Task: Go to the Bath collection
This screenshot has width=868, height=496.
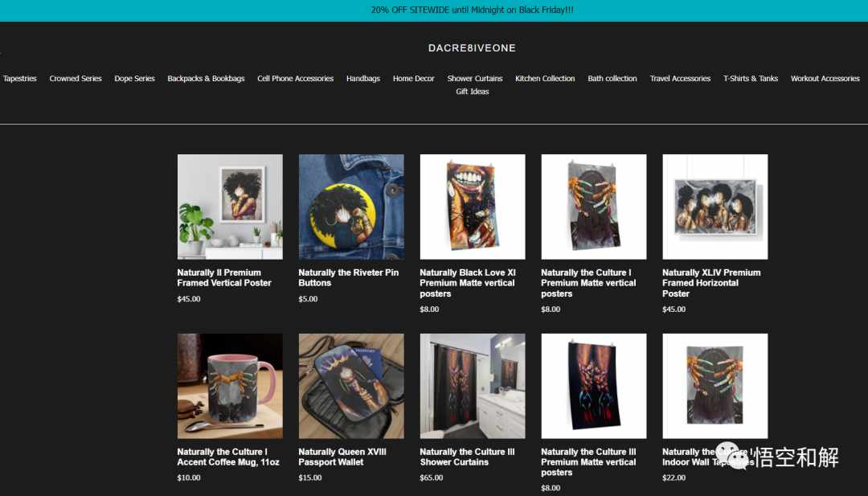Action: click(612, 79)
